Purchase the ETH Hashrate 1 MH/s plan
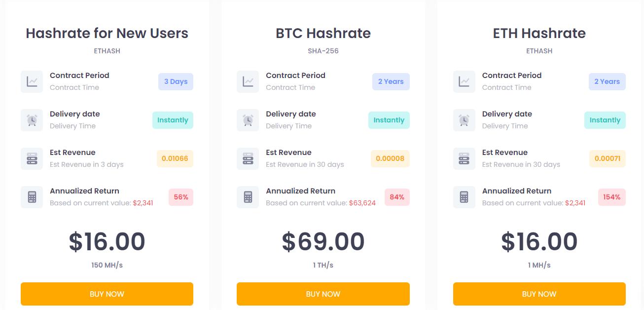The height and width of the screenshot is (310, 644). [x=539, y=294]
